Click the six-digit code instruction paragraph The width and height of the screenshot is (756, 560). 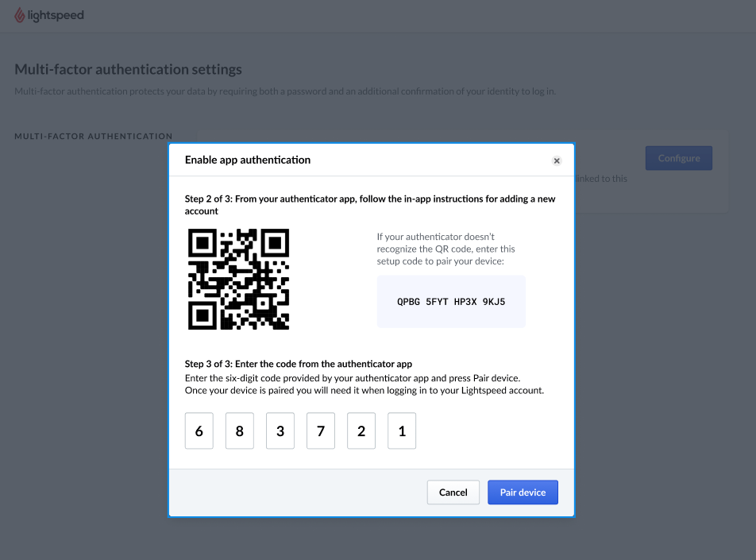pos(364,384)
